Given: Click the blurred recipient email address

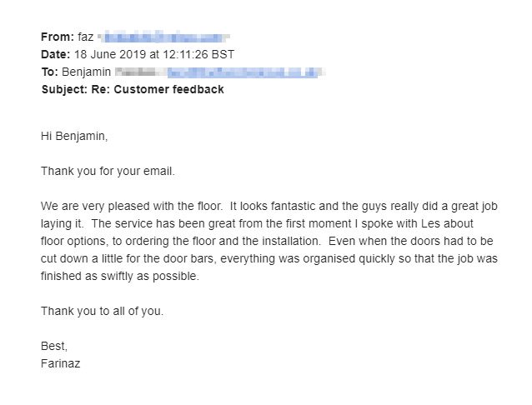Looking at the screenshot, I should (x=242, y=72).
